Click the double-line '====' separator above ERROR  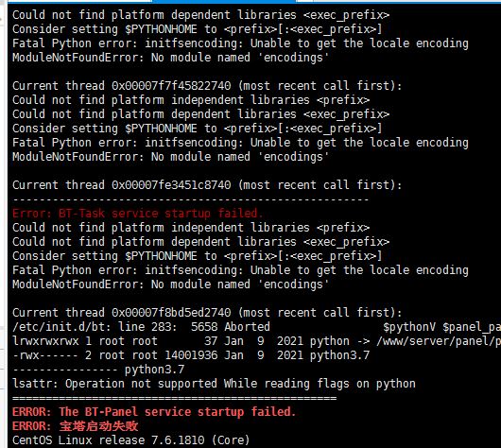[175, 398]
